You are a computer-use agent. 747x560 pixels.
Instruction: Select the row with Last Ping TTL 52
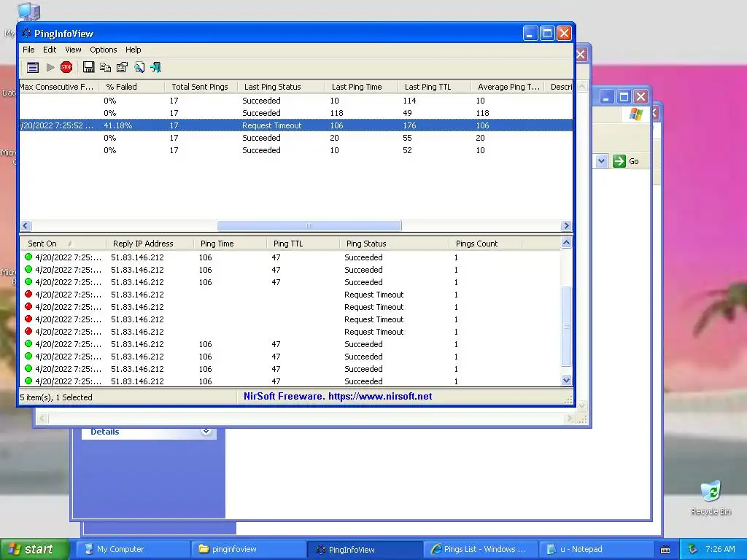[296, 150]
